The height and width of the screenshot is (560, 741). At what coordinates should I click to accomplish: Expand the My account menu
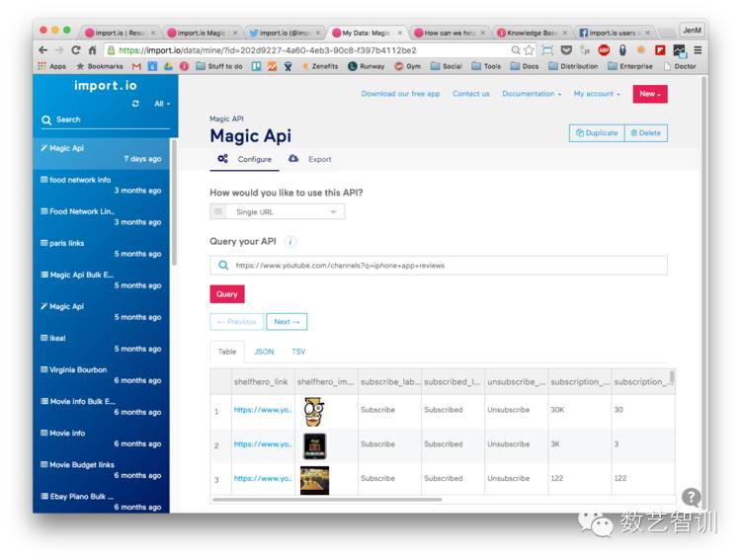coord(597,94)
